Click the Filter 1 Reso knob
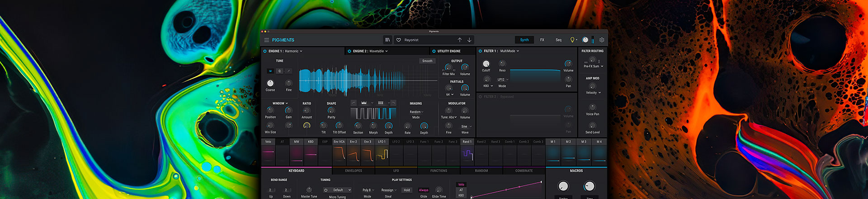This screenshot has width=868, height=199. click(x=502, y=64)
